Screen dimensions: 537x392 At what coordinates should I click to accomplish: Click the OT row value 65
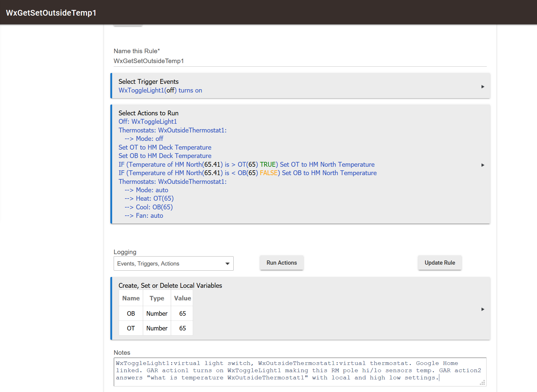(182, 328)
